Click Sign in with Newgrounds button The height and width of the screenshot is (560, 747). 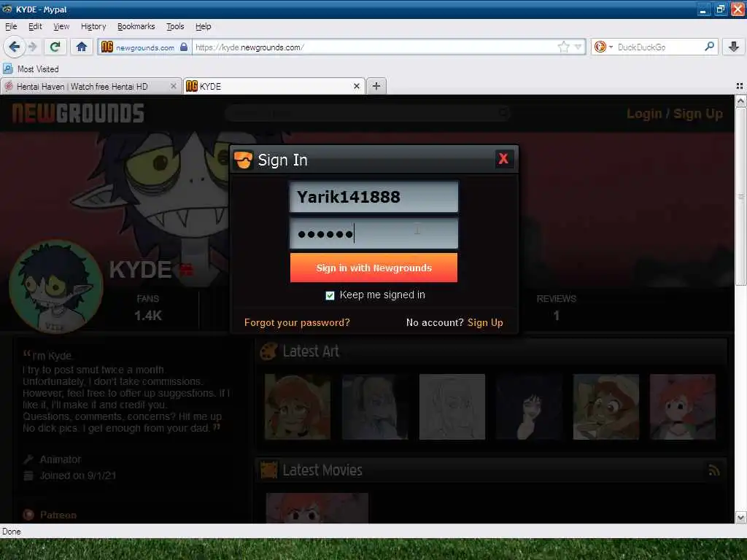(374, 268)
